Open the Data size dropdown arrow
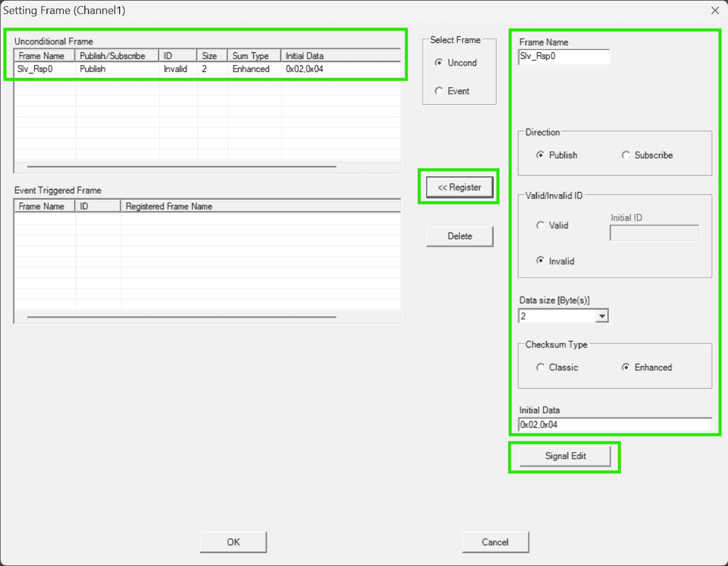728x566 pixels. click(602, 316)
